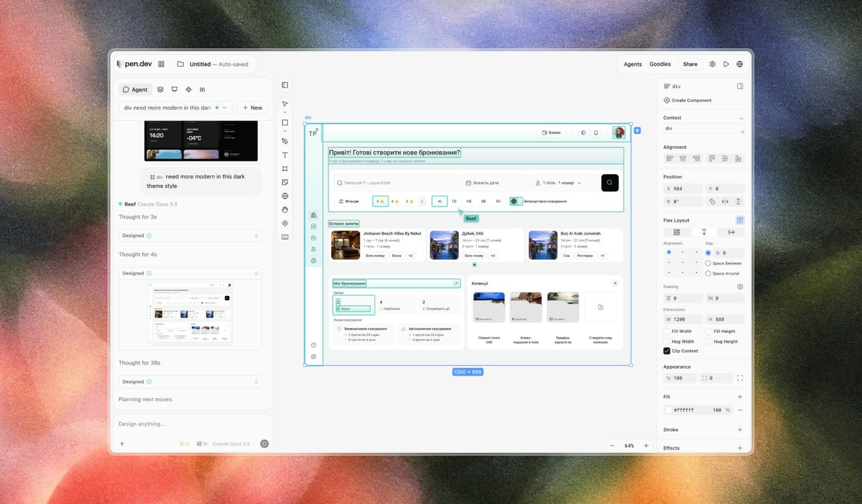Enable the Fill Width checkbox
This screenshot has height=504, width=862.
coord(667,331)
